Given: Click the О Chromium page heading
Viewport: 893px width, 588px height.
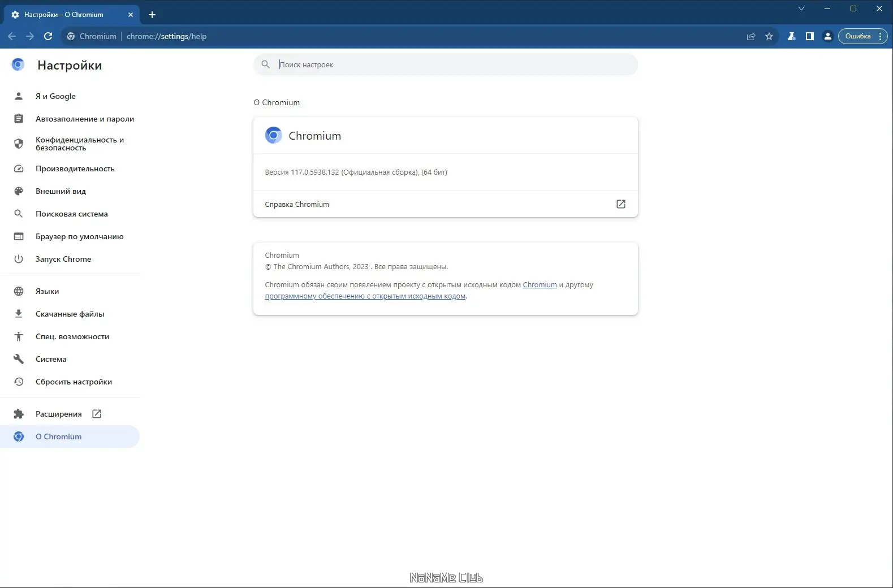Looking at the screenshot, I should point(277,102).
